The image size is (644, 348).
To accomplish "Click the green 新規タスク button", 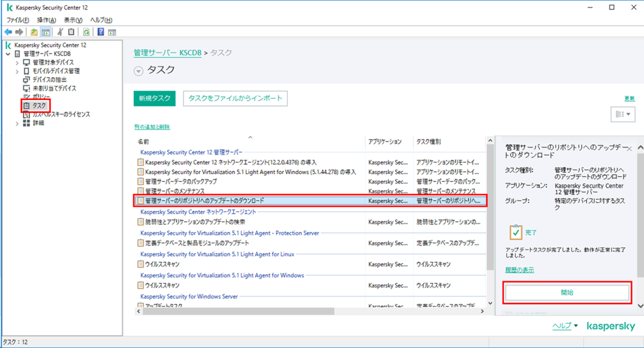I will (x=154, y=99).
